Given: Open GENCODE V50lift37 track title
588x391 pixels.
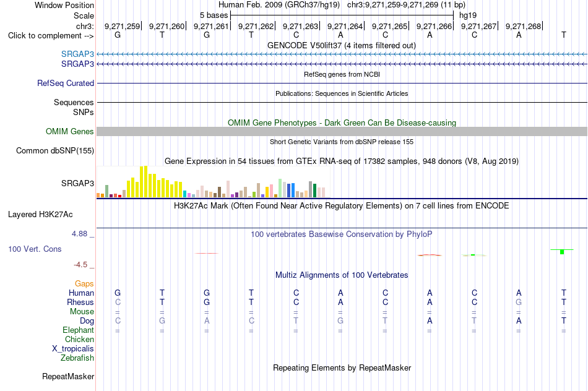Looking at the screenshot, I should [x=342, y=45].
